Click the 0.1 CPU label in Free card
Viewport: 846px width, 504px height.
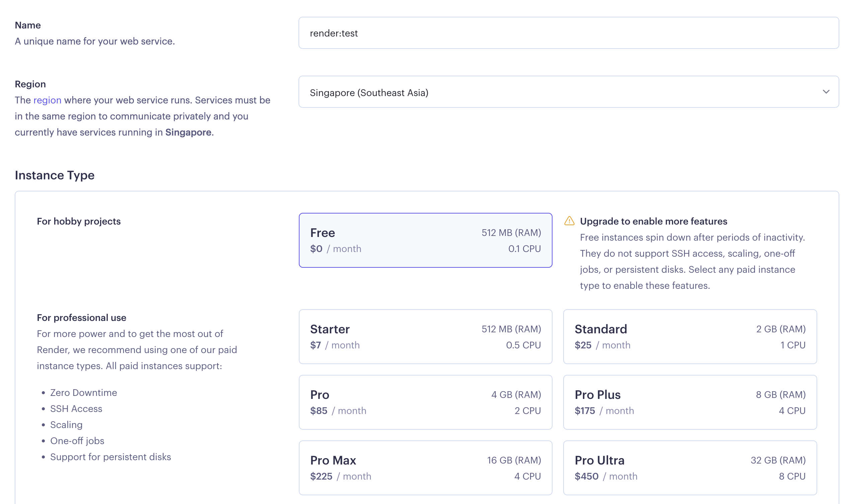point(524,249)
